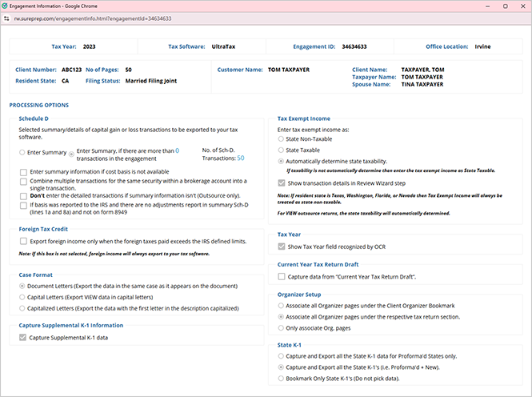Select Capture and Export all State K-1's Proforma'd + New
532x397 pixels.
pos(281,367)
